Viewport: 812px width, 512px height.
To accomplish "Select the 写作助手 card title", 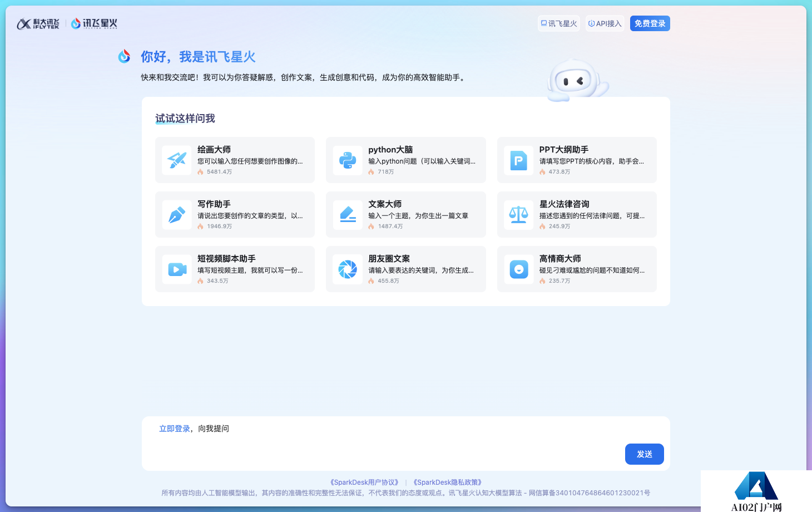I will click(214, 204).
